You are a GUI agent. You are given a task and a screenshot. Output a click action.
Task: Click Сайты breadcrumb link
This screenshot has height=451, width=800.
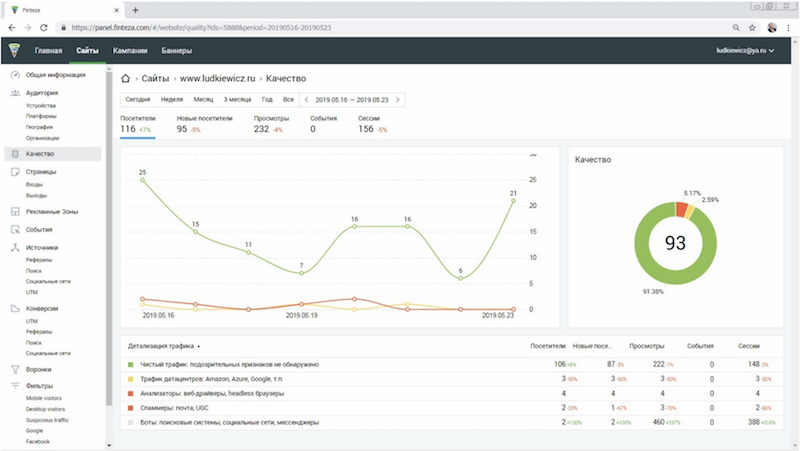point(155,77)
